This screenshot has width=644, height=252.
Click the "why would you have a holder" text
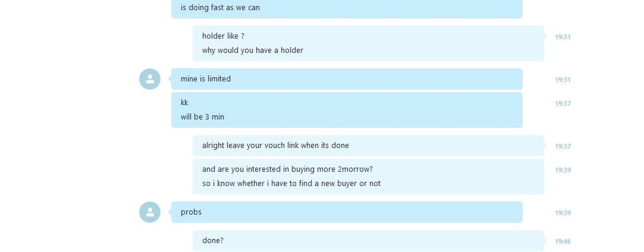tap(253, 51)
